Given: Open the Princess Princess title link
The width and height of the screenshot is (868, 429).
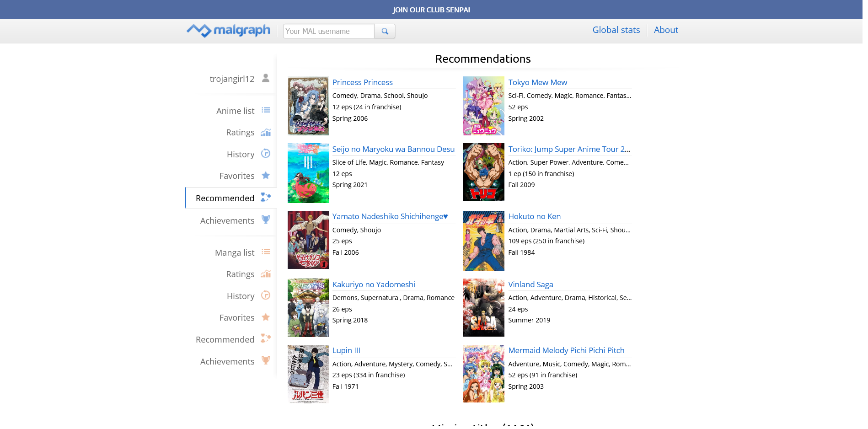Looking at the screenshot, I should (362, 82).
